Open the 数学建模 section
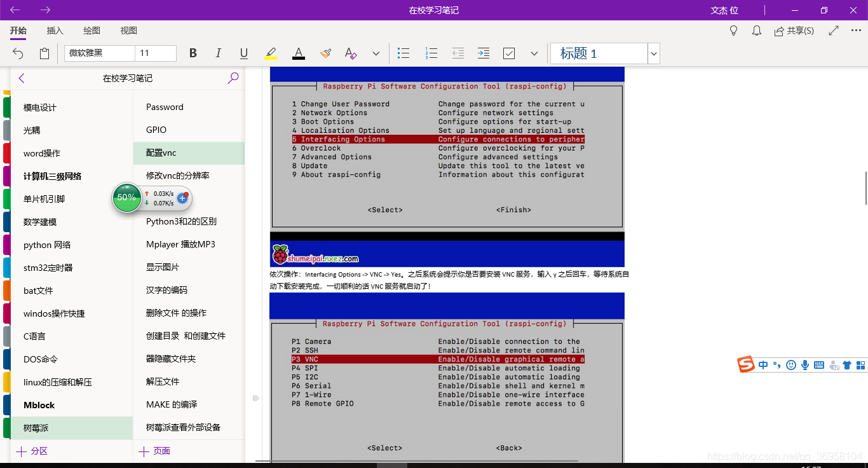This screenshot has width=868, height=468. click(x=72, y=222)
